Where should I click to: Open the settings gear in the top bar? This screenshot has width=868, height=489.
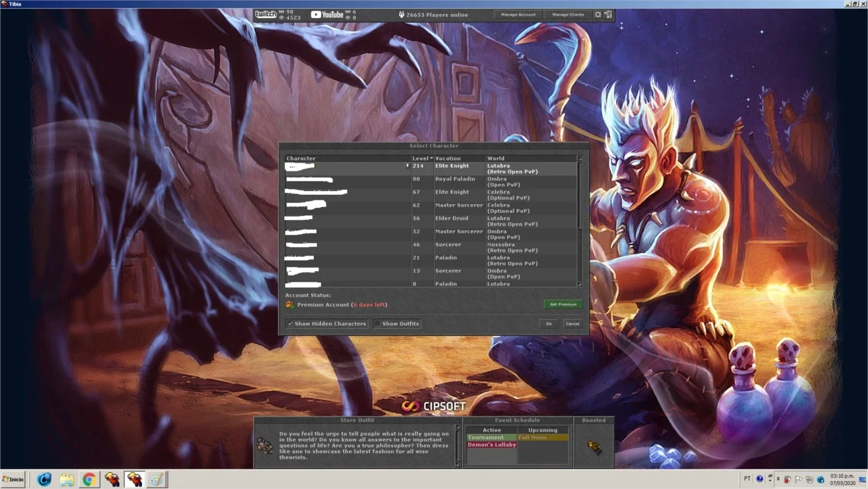598,14
